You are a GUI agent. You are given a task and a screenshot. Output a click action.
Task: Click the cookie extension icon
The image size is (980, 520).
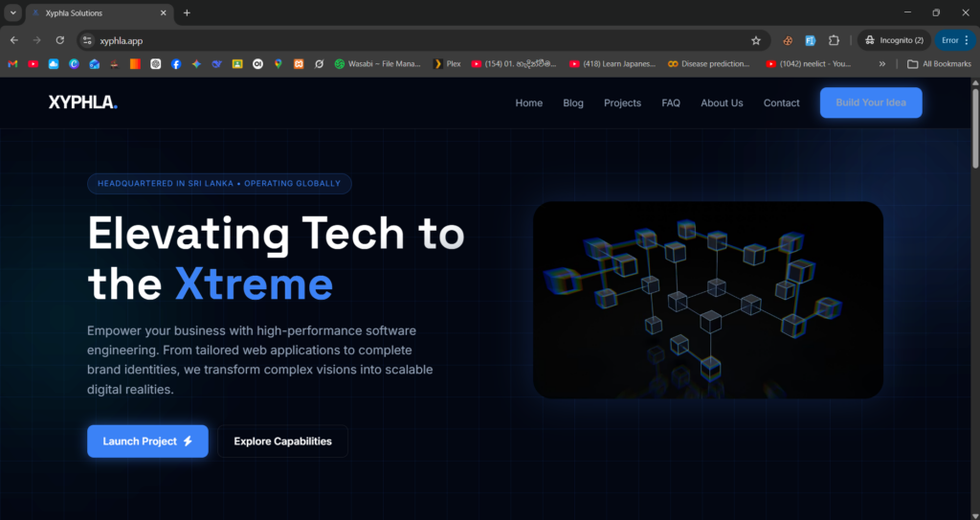(x=788, y=40)
